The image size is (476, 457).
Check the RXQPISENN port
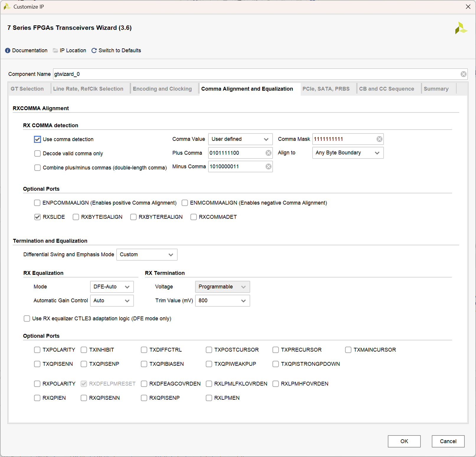pyautogui.click(x=84, y=398)
